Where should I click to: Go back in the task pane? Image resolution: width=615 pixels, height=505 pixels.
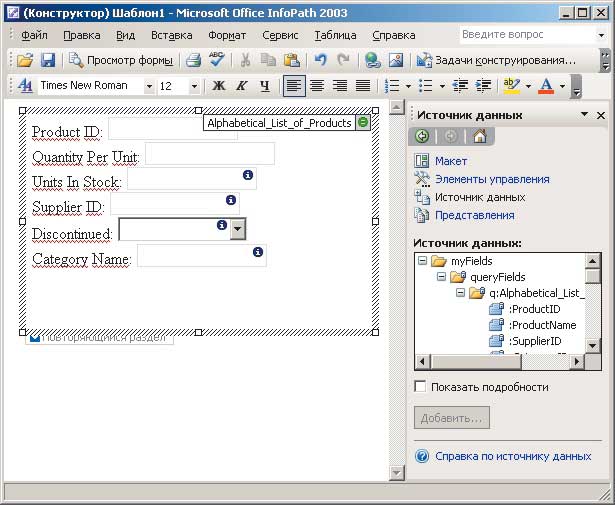click(x=422, y=136)
